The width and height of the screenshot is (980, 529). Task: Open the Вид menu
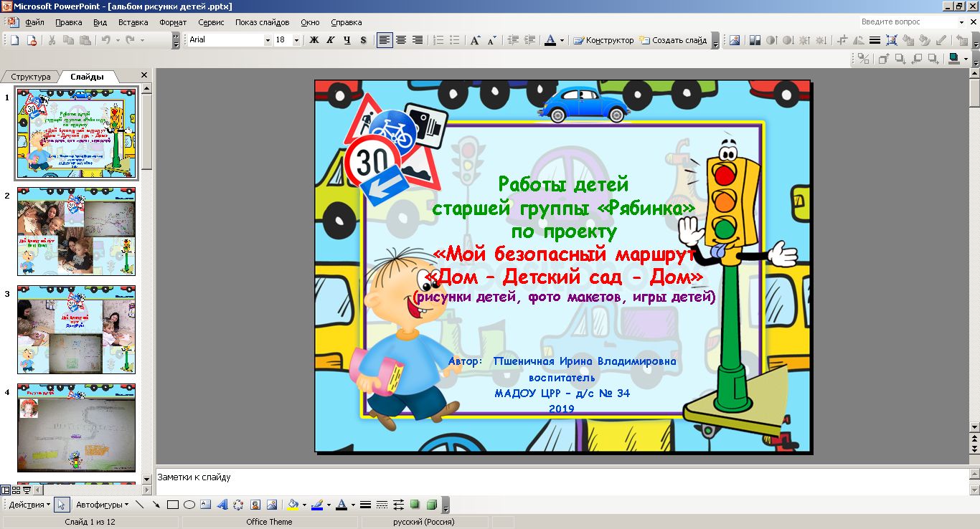pyautogui.click(x=100, y=22)
